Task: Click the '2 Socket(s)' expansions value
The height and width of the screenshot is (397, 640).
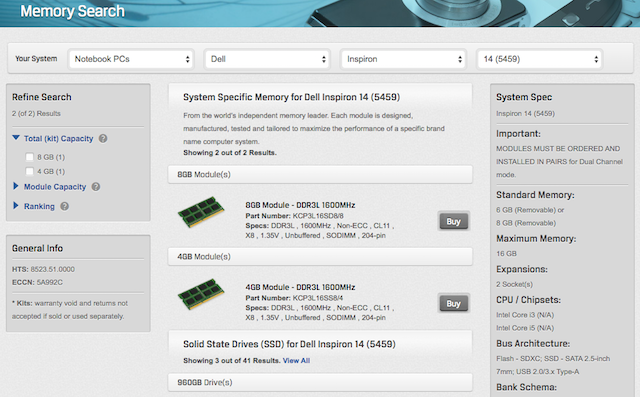Action: 514,284
